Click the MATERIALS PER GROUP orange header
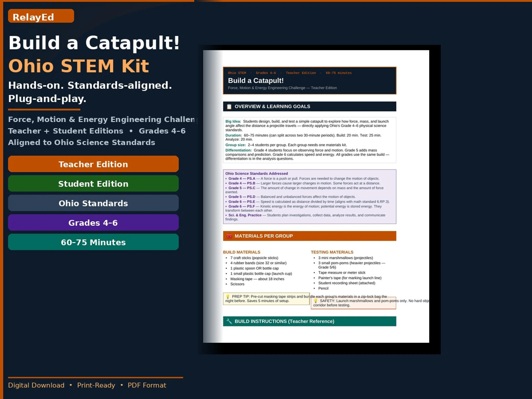Image resolution: width=532 pixels, height=399 pixels. (x=309, y=236)
